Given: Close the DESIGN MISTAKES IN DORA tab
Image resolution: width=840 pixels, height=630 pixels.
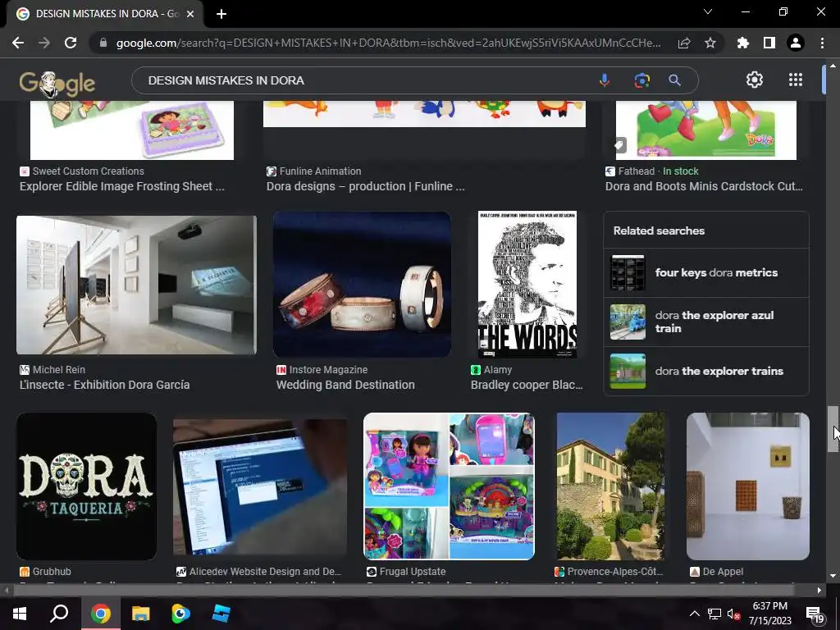Looking at the screenshot, I should tap(190, 14).
